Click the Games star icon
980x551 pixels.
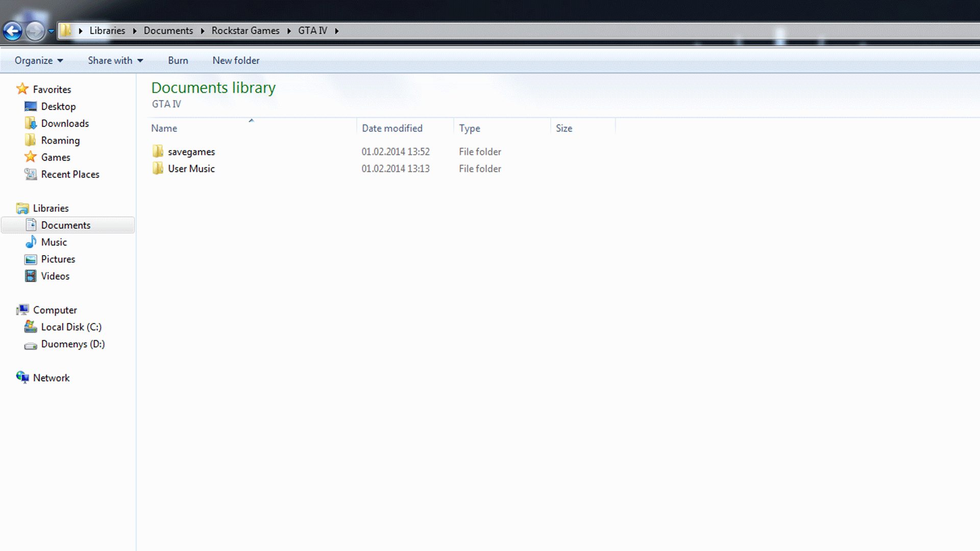(31, 157)
